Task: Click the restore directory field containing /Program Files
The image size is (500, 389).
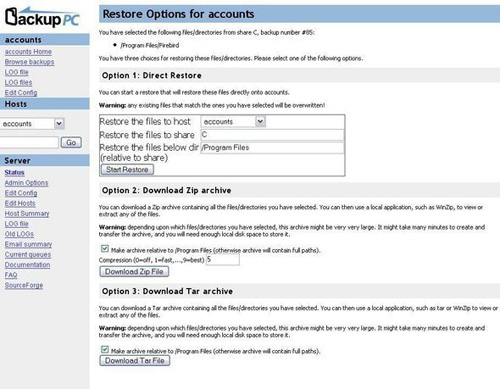Action: pos(272,148)
